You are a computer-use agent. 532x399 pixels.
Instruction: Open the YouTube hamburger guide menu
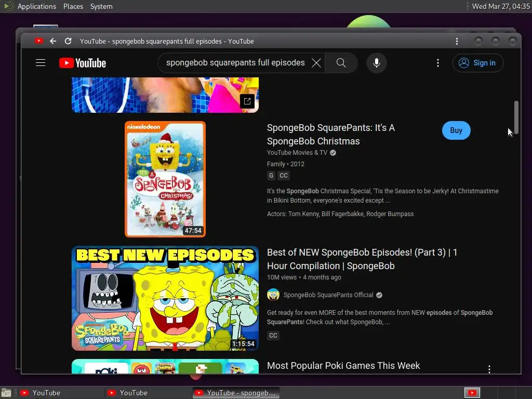(x=41, y=63)
